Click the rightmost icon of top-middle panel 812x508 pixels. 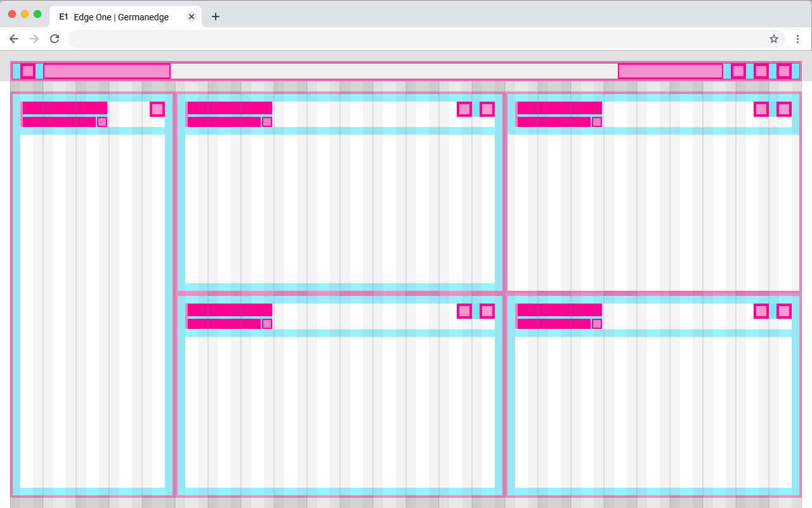coord(487,109)
